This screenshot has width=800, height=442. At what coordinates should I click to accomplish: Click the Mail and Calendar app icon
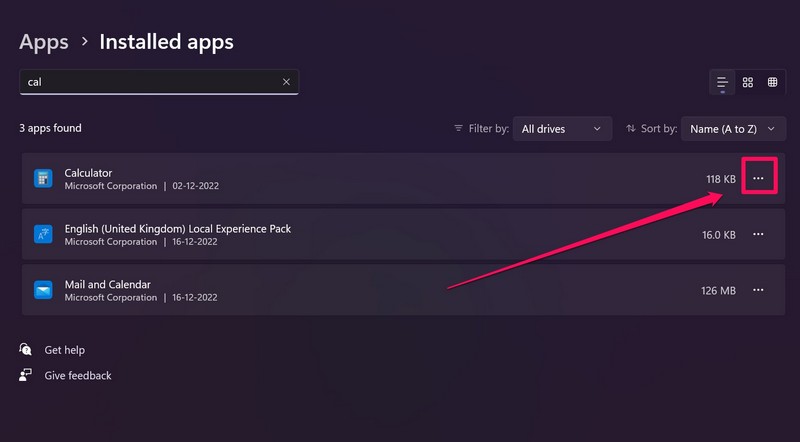(x=43, y=290)
